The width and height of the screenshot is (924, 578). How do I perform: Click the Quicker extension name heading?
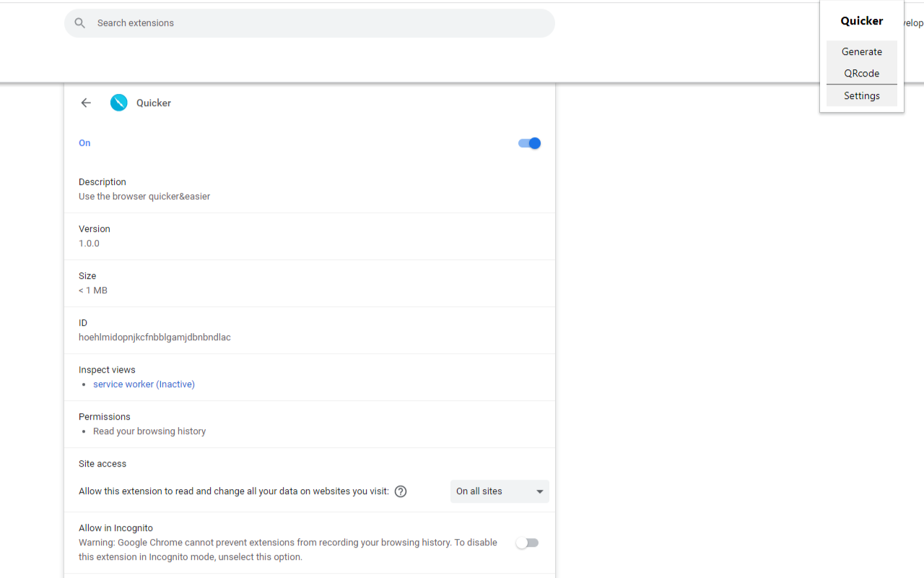point(154,103)
